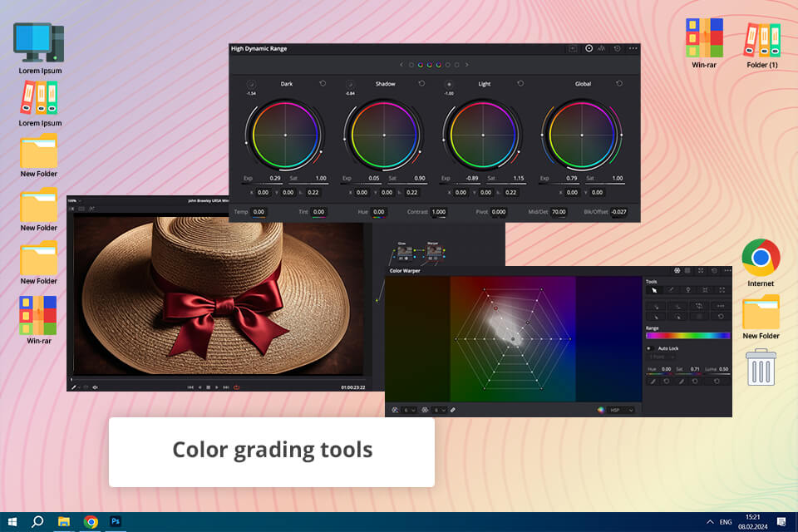
Task: Expand Color Warper viewer
Action: 701,270
